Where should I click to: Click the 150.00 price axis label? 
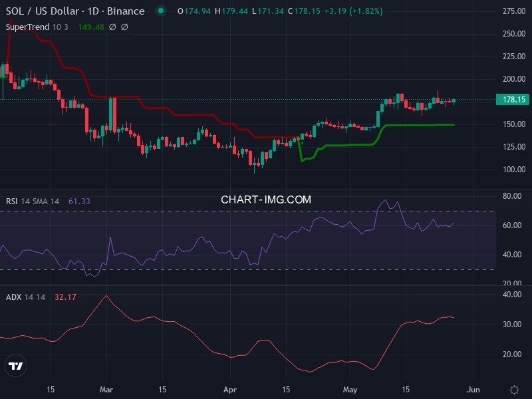point(514,124)
